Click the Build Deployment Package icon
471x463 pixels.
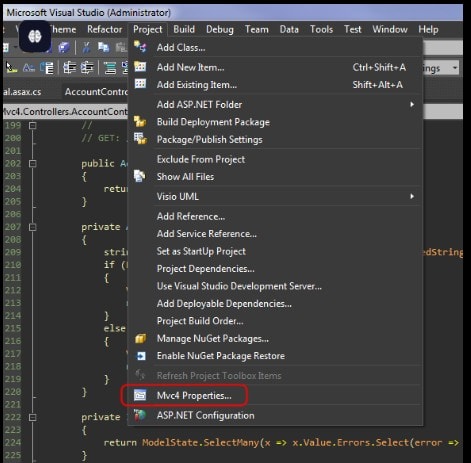click(140, 121)
